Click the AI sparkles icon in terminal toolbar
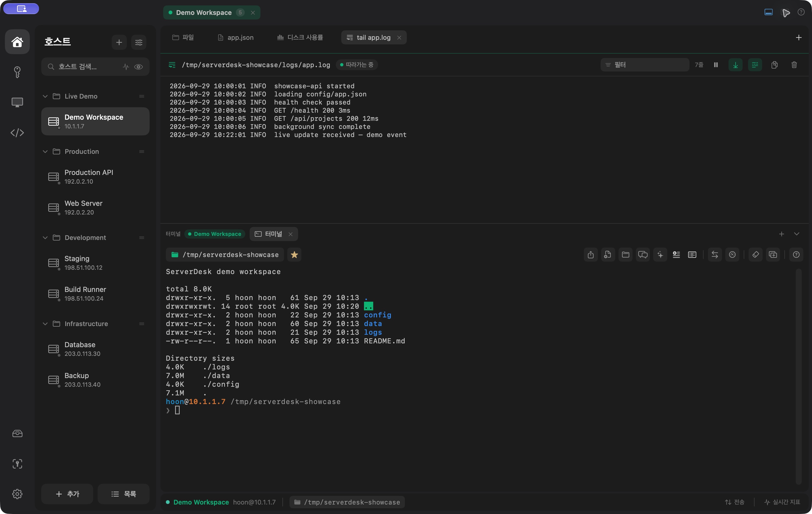 click(x=660, y=255)
